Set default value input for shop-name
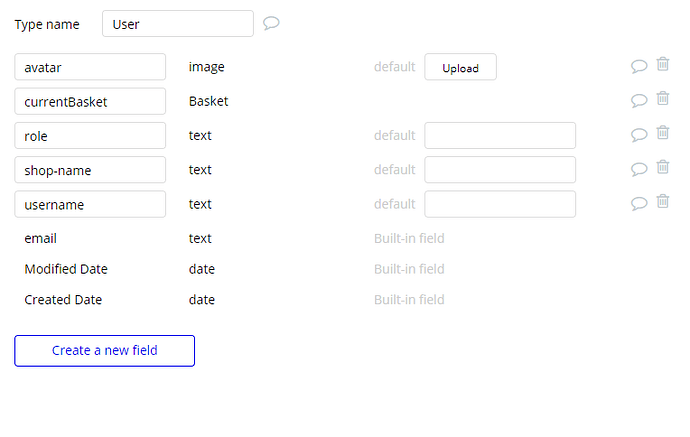 [500, 170]
